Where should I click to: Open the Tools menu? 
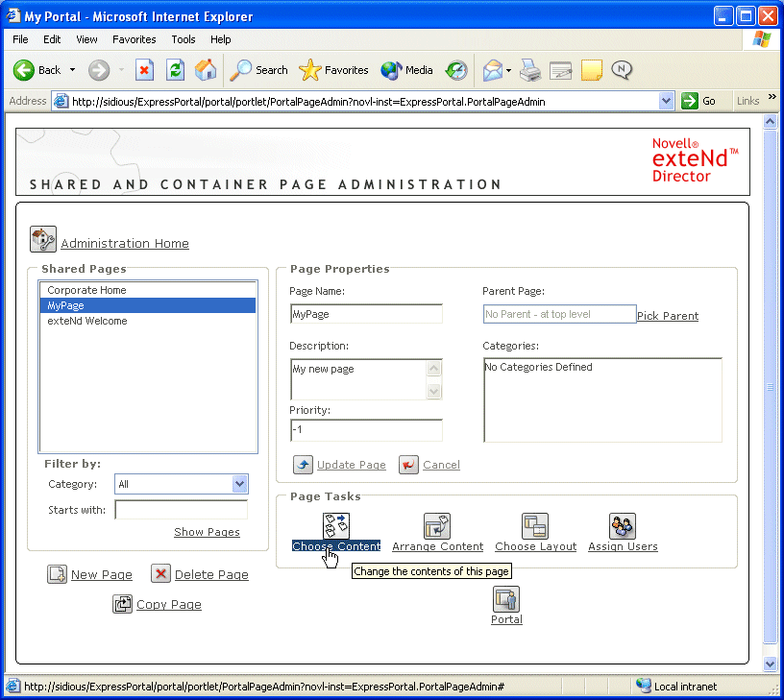(184, 39)
